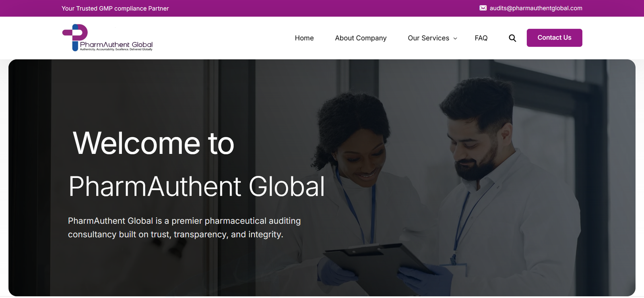The image size is (644, 298).
Task: Click the logo tagline under the wordmark
Action: pyautogui.click(x=116, y=50)
